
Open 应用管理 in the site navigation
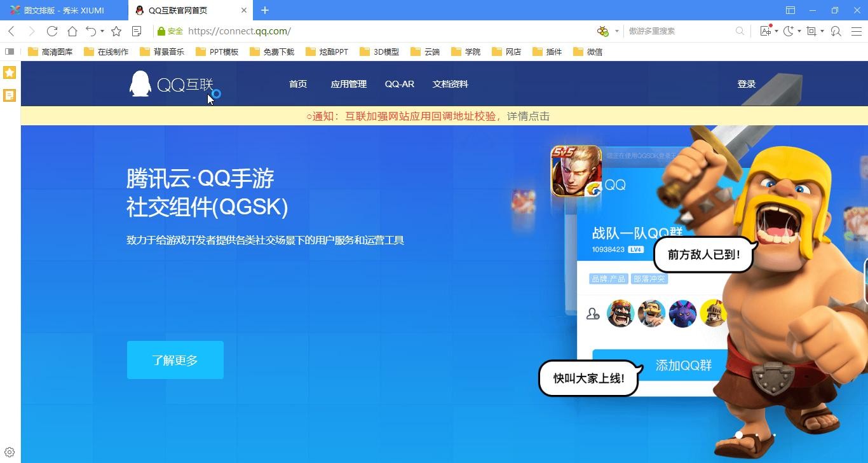coord(348,84)
